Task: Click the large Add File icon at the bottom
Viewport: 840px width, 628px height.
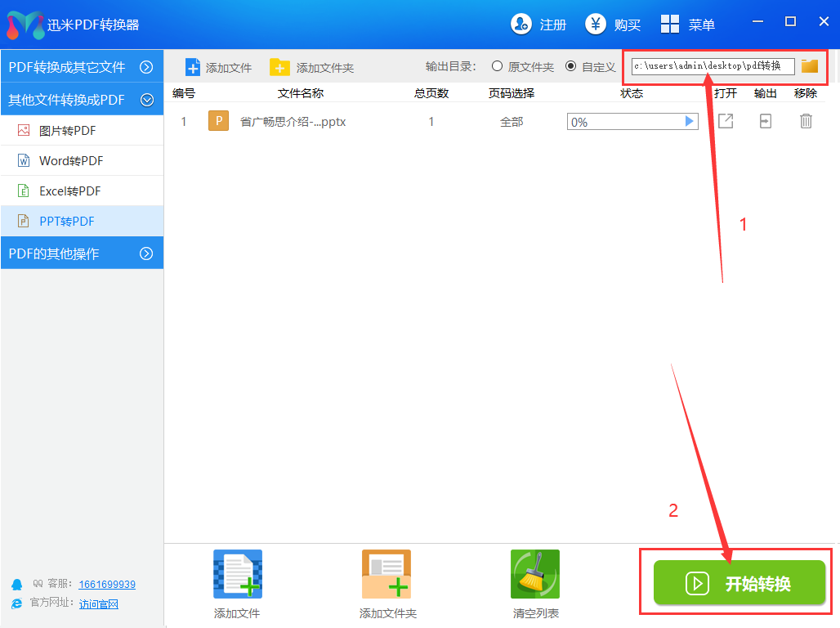Action: coord(237,574)
